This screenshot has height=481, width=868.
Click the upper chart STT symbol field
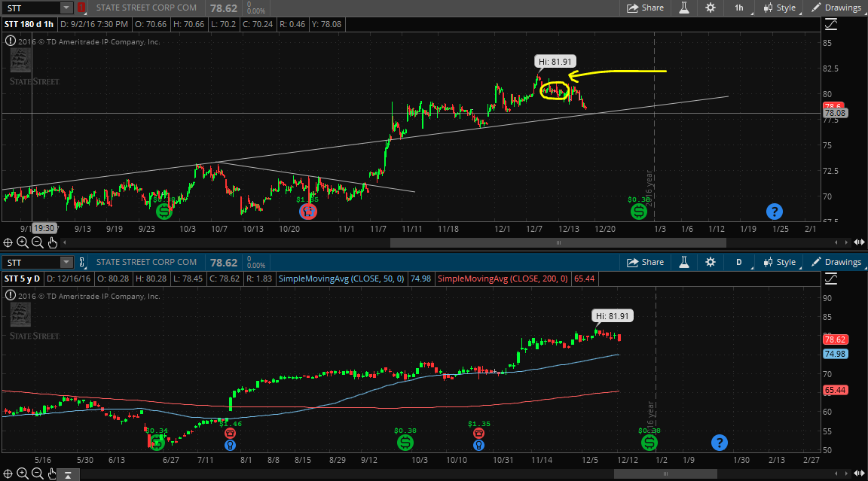[x=31, y=8]
